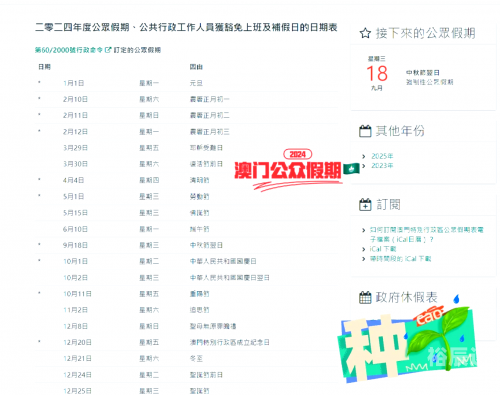The height and width of the screenshot is (395, 500).
Task: Click the 端午節 holiday name
Action: coord(199,229)
